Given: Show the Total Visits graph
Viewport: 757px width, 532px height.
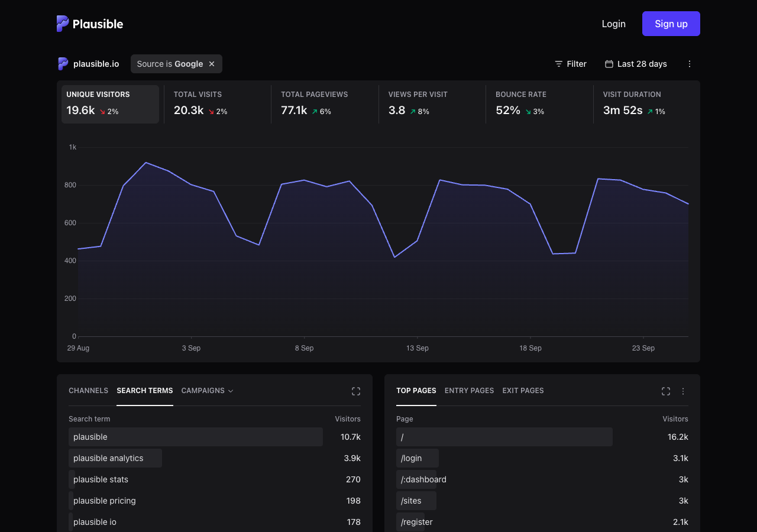Looking at the screenshot, I should pos(217,104).
